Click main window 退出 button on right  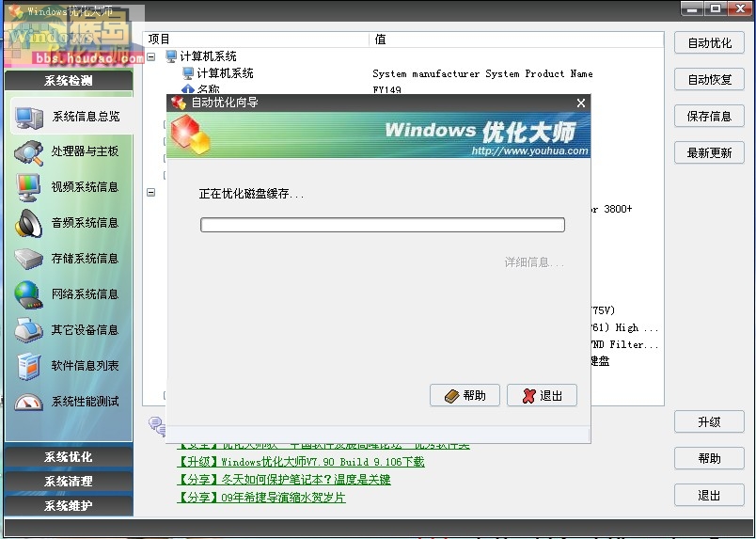point(709,495)
